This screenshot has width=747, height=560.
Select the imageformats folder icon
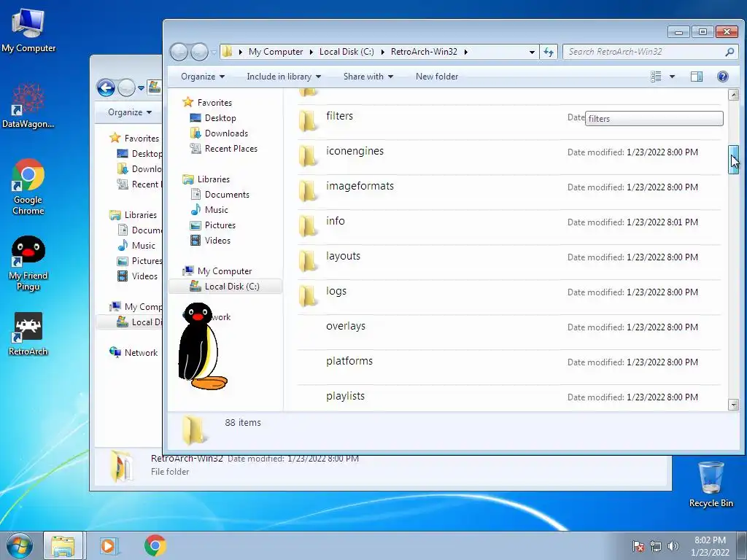coord(308,191)
